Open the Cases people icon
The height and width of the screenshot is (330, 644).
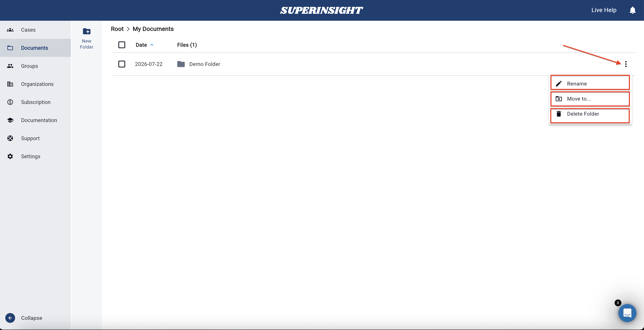pos(10,30)
